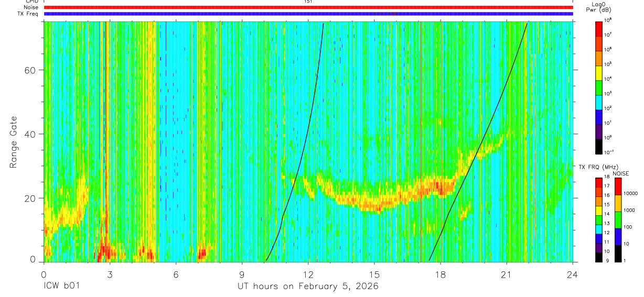Click the 'TX FRQ (MHz)' legend title
Screen dimensions: 644x297
(598, 167)
